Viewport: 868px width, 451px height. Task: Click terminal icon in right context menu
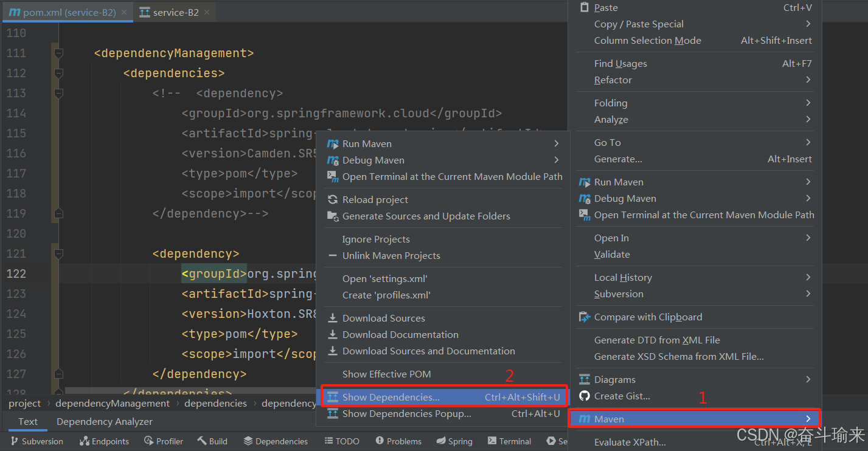(x=585, y=215)
